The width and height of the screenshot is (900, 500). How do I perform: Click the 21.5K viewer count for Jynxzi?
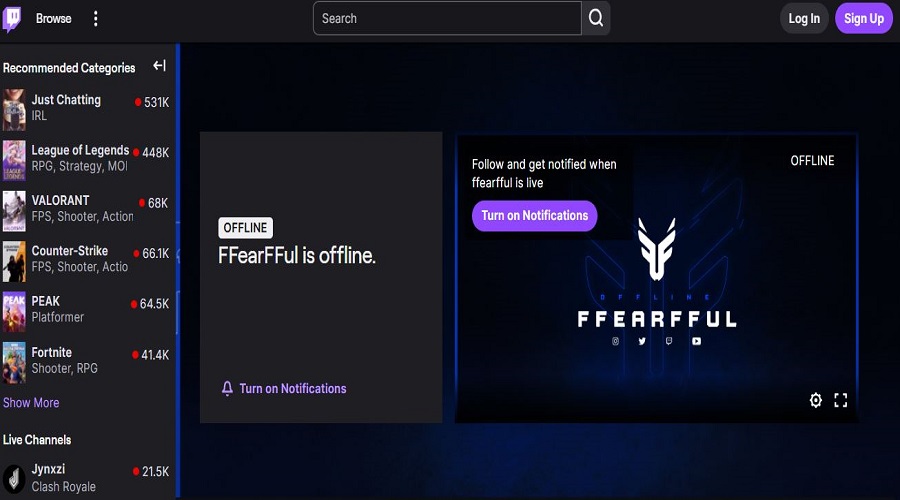[x=156, y=471]
